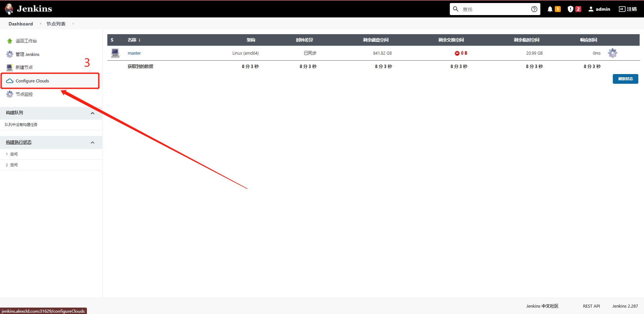Click green up arrow 返回工作台 icon

10,41
